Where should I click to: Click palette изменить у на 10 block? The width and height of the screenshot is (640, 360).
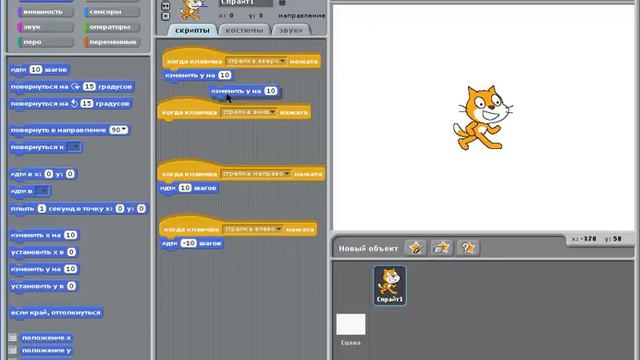[44, 269]
